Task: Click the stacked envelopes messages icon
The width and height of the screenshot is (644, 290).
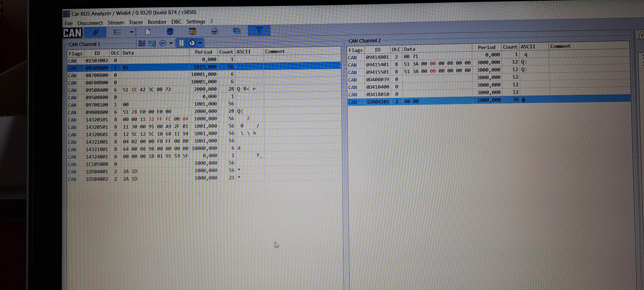Action: point(237,31)
